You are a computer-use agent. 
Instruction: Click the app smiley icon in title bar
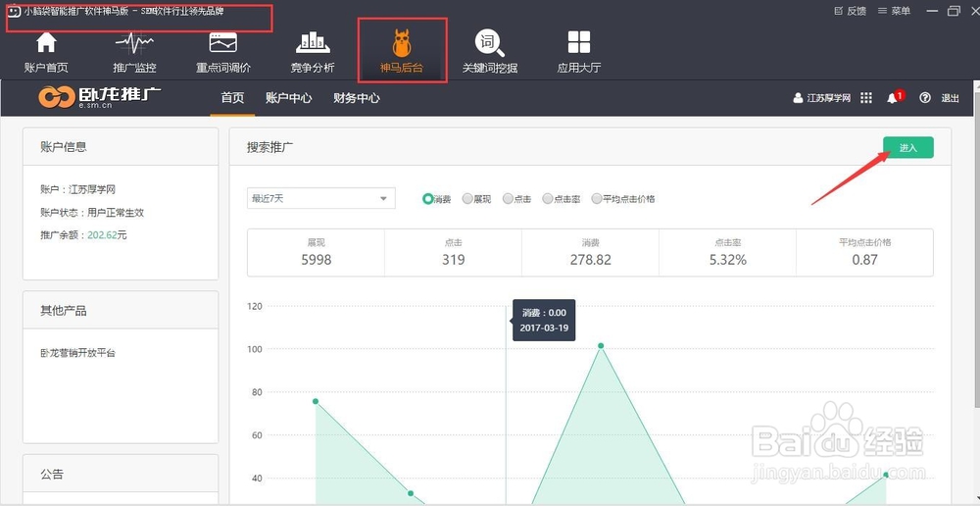tap(13, 11)
